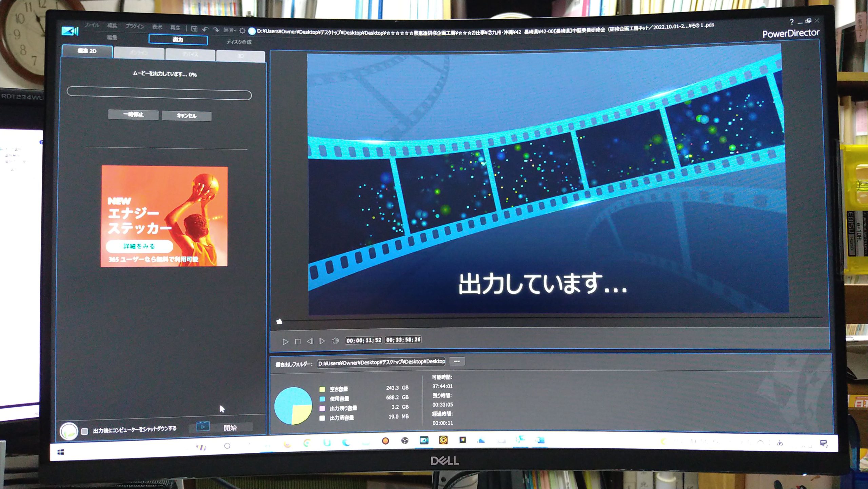Switch to the 編集 mode tab
Image resolution: width=868 pixels, height=489 pixels.
point(112,38)
